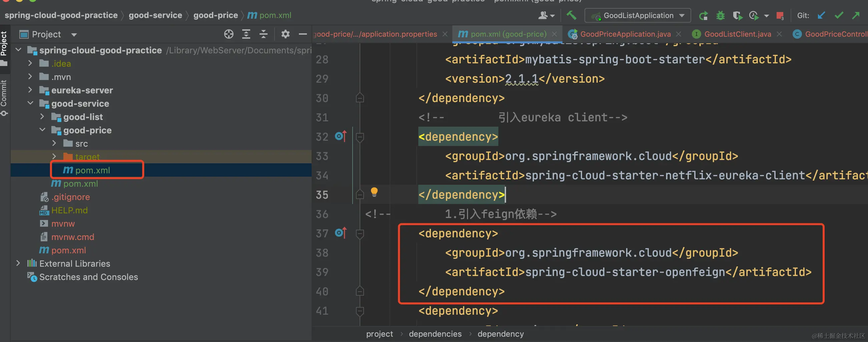The height and width of the screenshot is (342, 868).
Task: Stop the running application
Action: coord(780,15)
